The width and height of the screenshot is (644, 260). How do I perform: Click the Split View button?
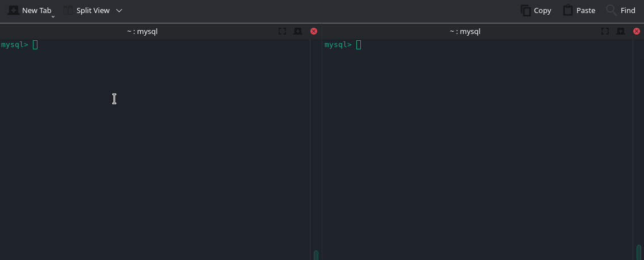(x=87, y=10)
